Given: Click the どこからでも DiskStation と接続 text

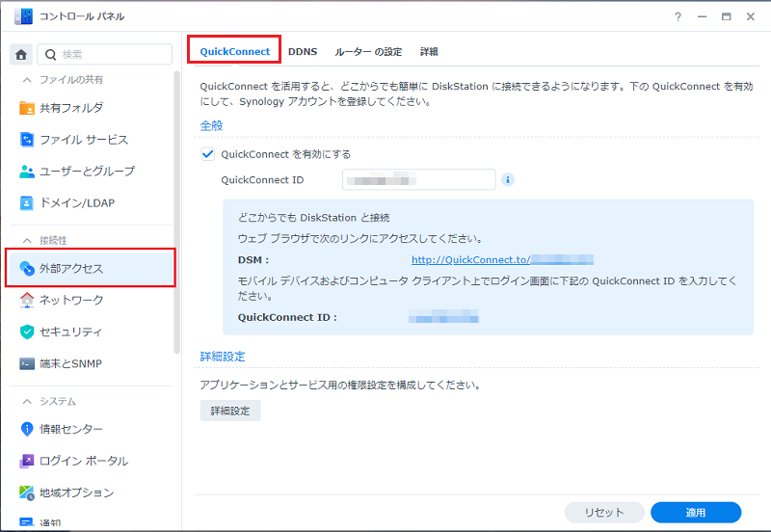Looking at the screenshot, I should (314, 218).
